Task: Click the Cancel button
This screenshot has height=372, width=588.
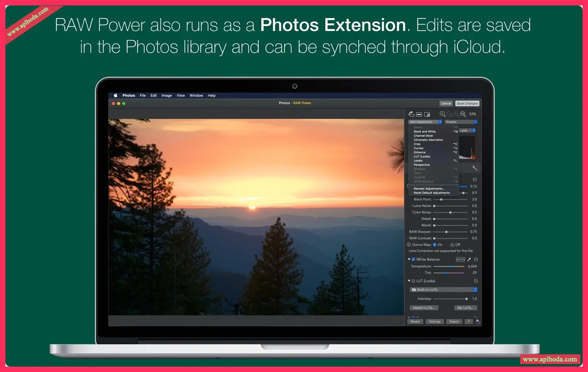Action: point(446,103)
